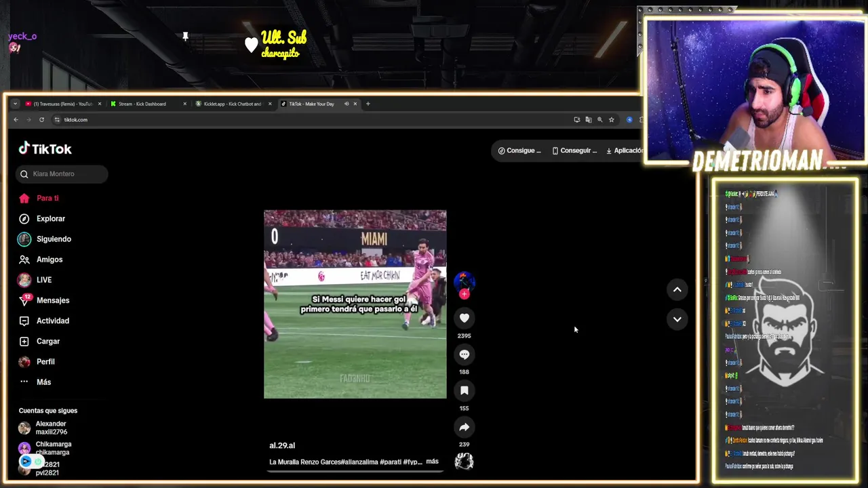868x488 pixels.
Task: Open the Amigos people icon
Action: point(24,260)
